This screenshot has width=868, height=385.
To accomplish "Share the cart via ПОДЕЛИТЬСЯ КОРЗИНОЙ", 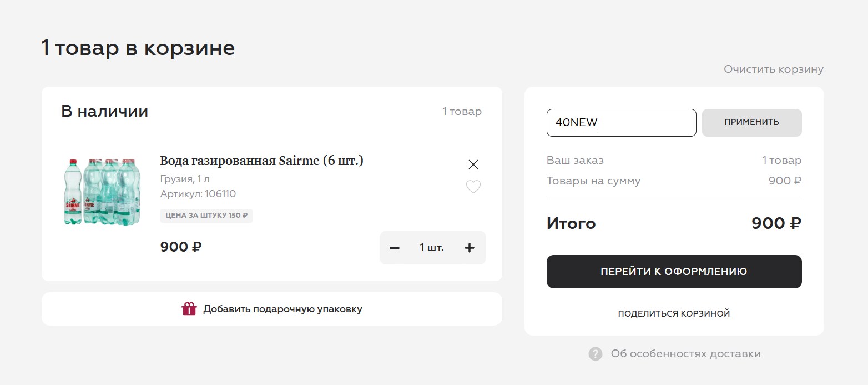I will click(x=674, y=314).
